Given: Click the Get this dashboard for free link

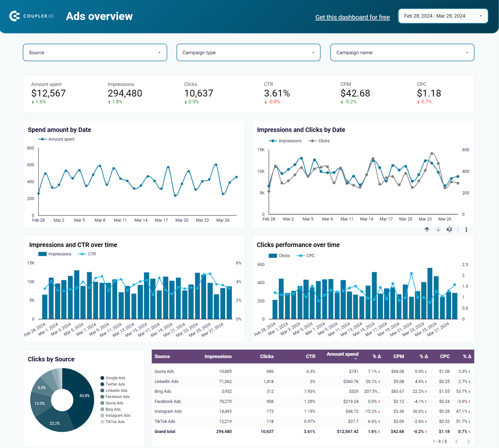Looking at the screenshot, I should click(x=352, y=17).
